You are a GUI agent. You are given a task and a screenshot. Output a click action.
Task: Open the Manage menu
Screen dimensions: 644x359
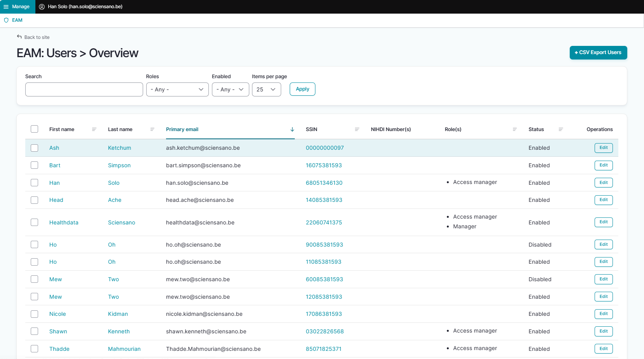pyautogui.click(x=17, y=7)
